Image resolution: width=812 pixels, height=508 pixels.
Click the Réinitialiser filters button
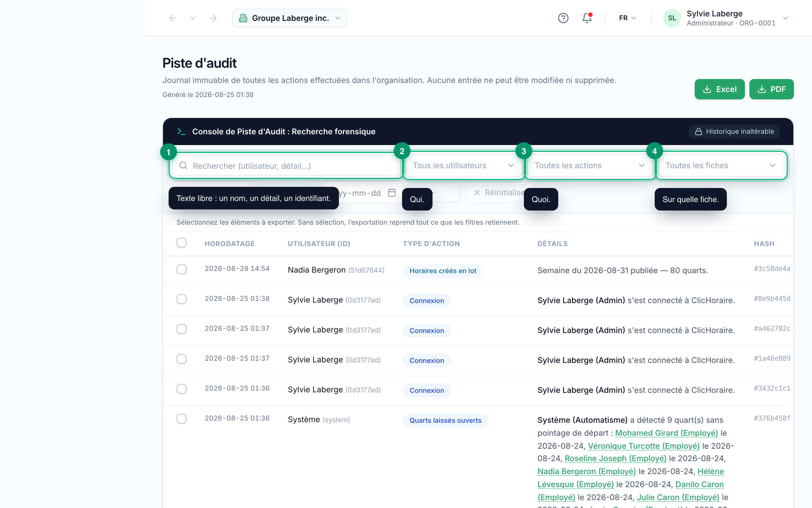pyautogui.click(x=500, y=192)
